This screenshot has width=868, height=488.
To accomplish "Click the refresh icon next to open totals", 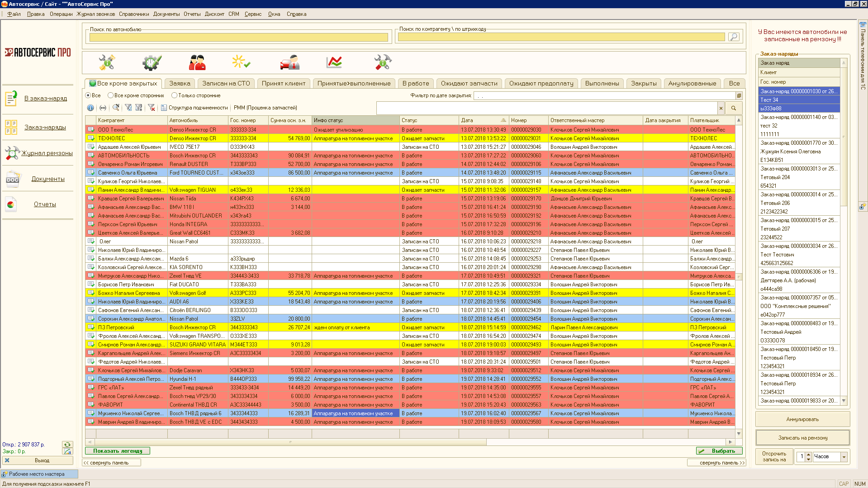I will pyautogui.click(x=67, y=445).
